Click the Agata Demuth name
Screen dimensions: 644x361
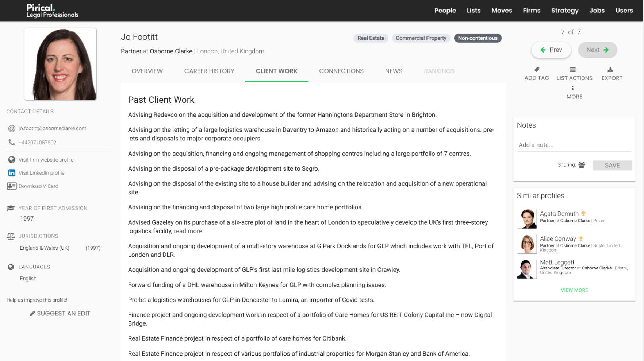pos(559,214)
